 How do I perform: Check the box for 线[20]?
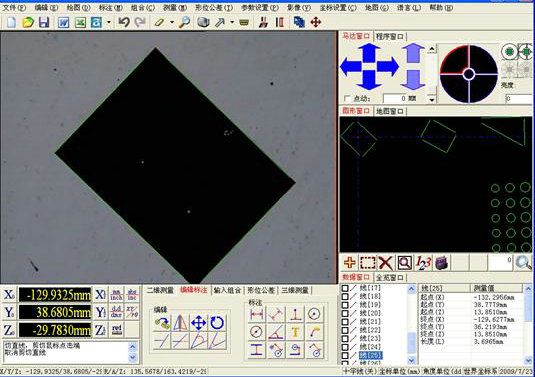coord(345,314)
